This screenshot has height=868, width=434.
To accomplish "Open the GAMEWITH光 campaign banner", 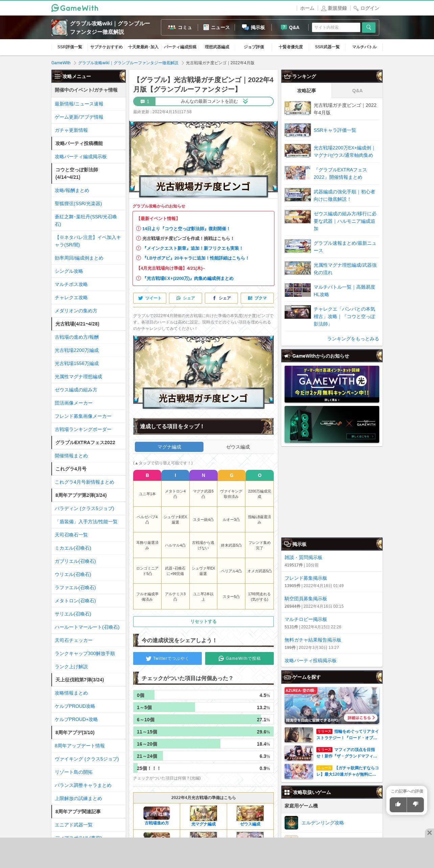I will tap(332, 384).
